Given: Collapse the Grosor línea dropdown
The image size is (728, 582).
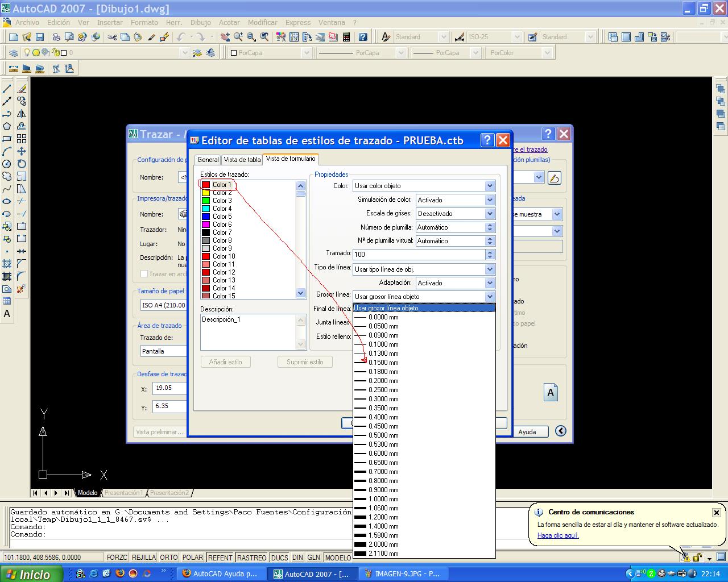Looking at the screenshot, I should tap(490, 297).
